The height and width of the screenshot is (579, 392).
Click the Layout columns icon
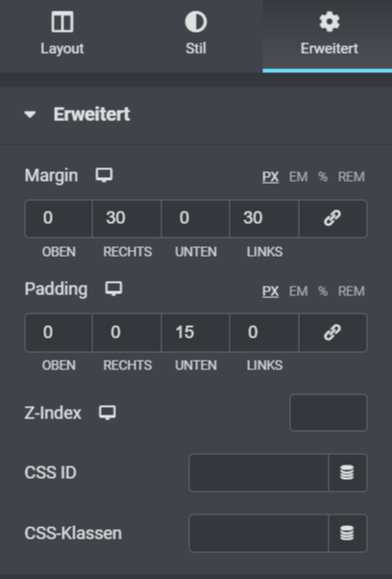click(x=62, y=22)
